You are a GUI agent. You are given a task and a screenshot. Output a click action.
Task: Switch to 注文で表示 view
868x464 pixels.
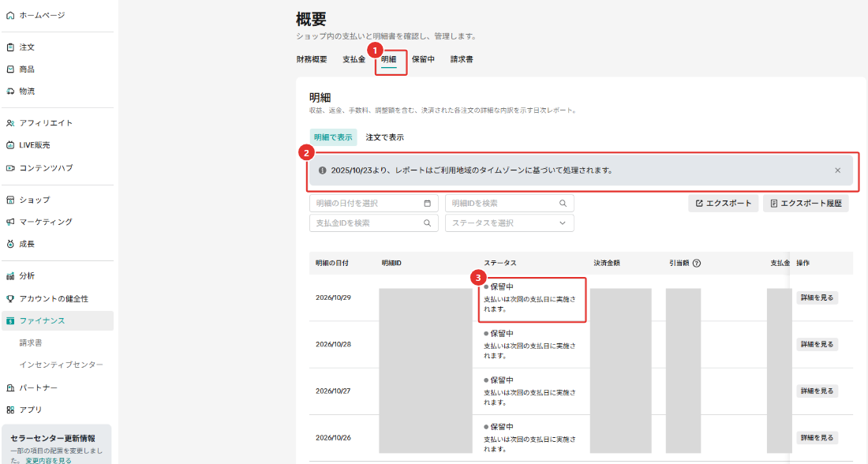[x=385, y=137]
